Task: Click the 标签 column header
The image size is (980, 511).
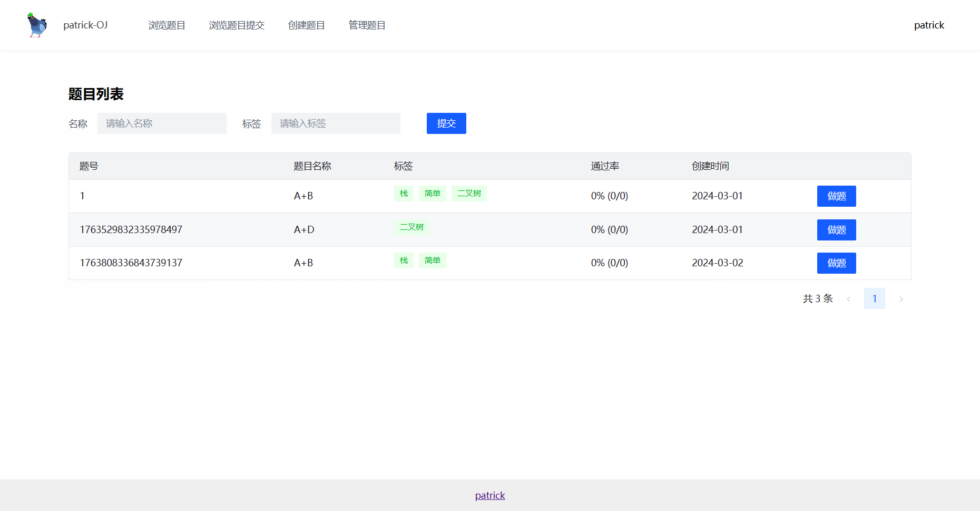Action: (x=403, y=166)
